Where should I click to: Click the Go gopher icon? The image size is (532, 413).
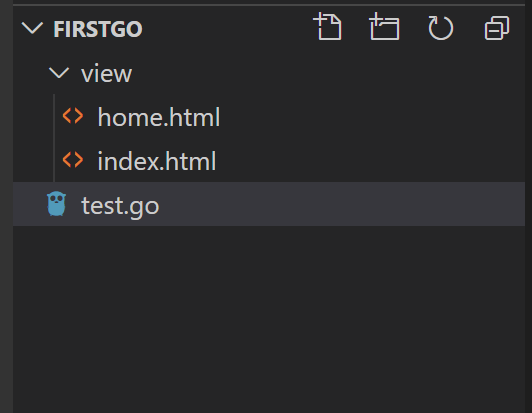point(57,204)
